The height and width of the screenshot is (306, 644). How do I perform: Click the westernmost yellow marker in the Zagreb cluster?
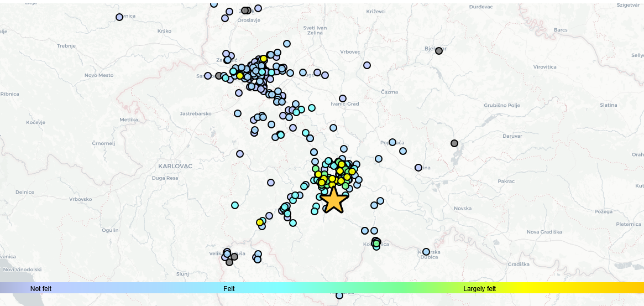pos(239,76)
